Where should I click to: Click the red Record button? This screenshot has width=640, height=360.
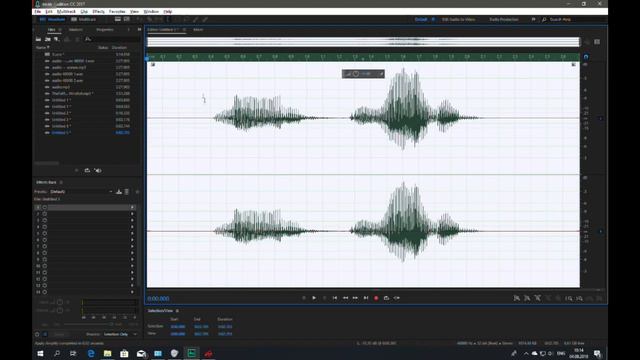tap(376, 298)
